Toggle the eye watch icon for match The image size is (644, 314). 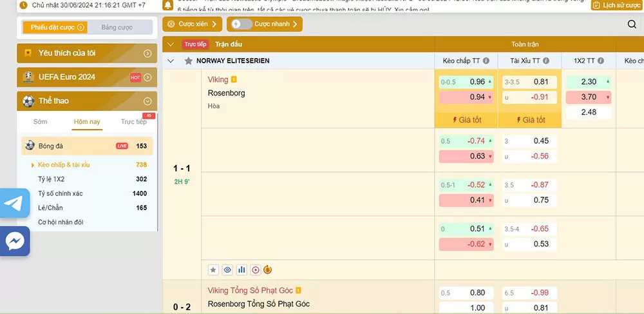point(227,270)
